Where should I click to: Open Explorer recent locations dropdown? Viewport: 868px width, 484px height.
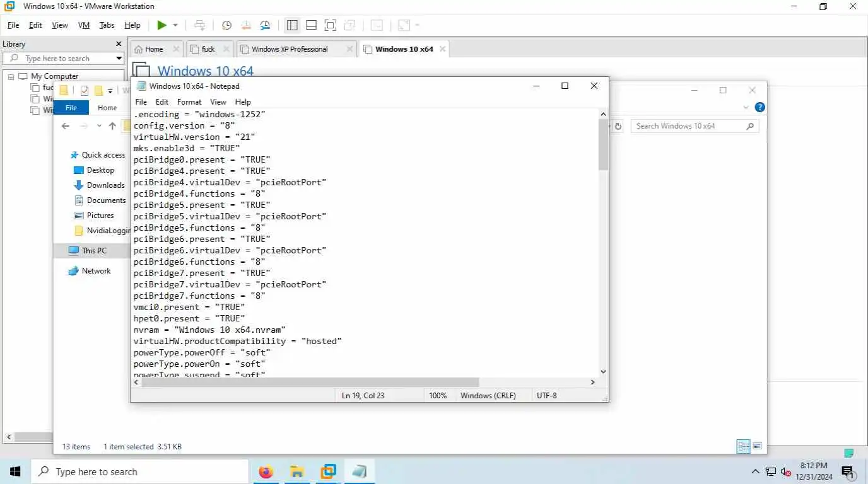tap(99, 126)
